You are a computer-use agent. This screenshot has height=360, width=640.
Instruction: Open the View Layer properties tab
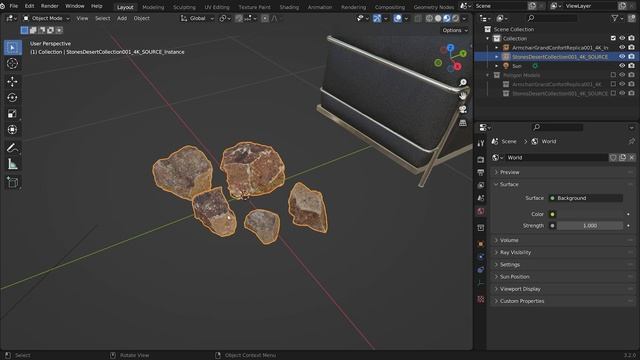tap(481, 185)
